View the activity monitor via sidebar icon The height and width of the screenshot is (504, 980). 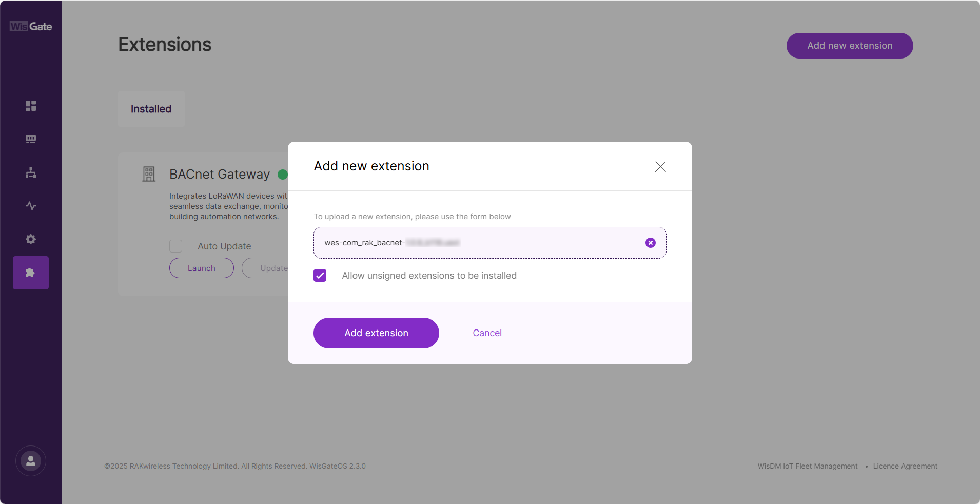coord(30,206)
